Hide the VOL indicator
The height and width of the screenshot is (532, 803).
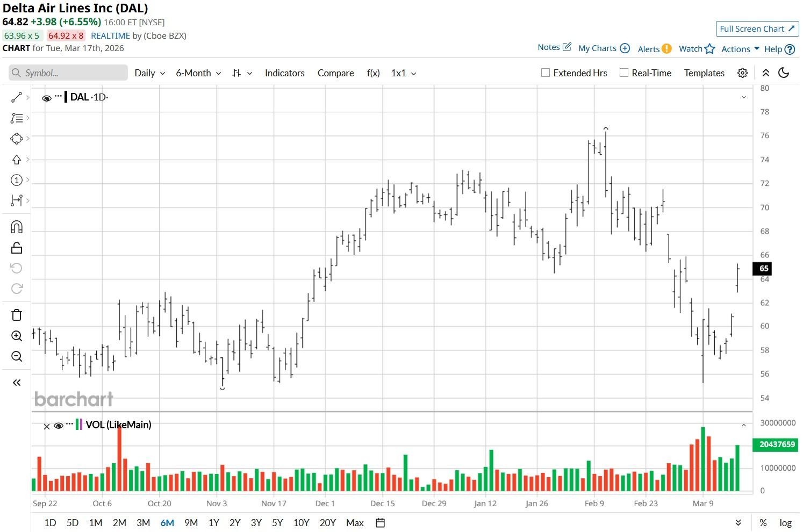coord(59,426)
